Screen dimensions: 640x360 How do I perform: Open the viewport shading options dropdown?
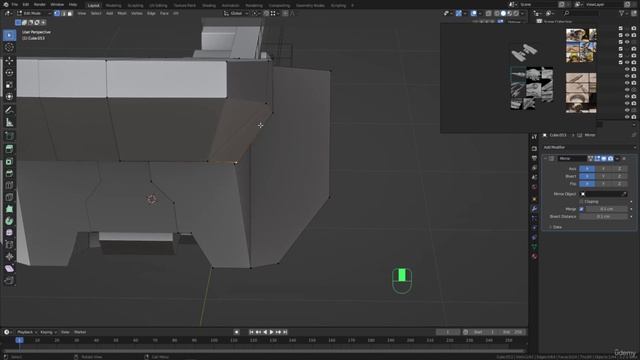coord(522,13)
